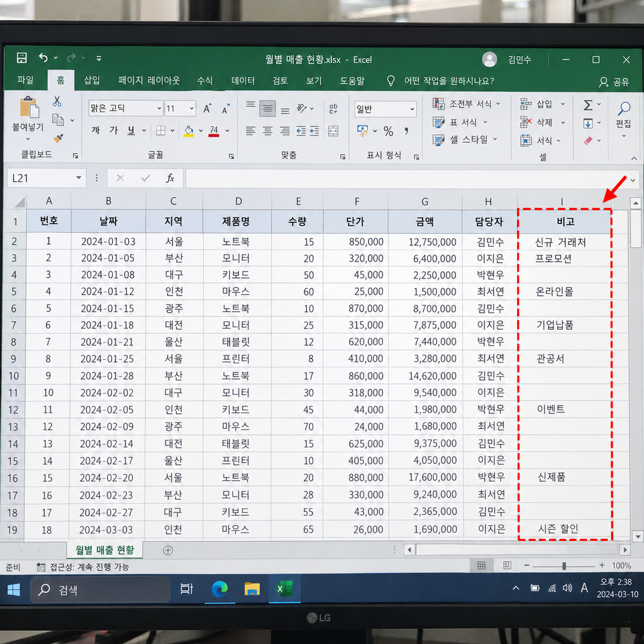Open the Name Box dropdown showing L21
The width and height of the screenshot is (644, 644).
pyautogui.click(x=79, y=178)
